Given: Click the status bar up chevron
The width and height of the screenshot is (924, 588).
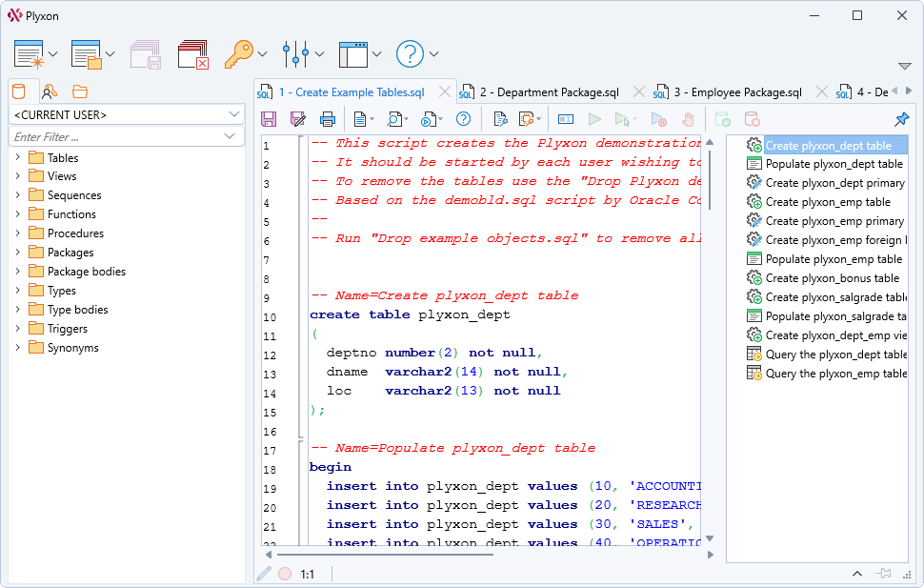Looking at the screenshot, I should 857,574.
